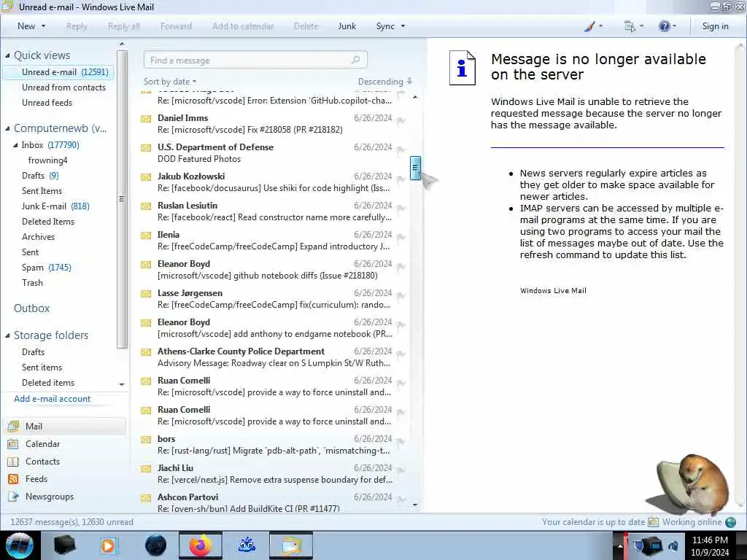The height and width of the screenshot is (560, 747).
Task: Expand the New dropdown arrow
Action: [x=44, y=26]
